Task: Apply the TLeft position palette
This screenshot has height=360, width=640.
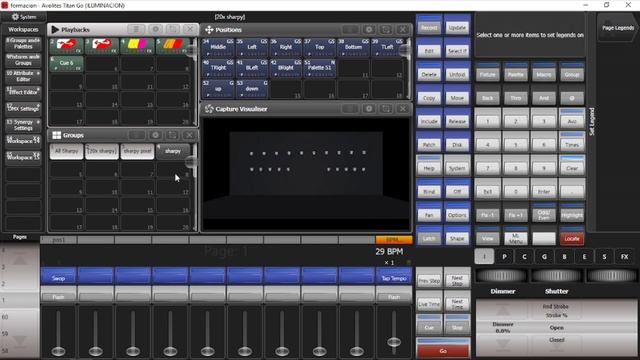Action: (x=387, y=47)
